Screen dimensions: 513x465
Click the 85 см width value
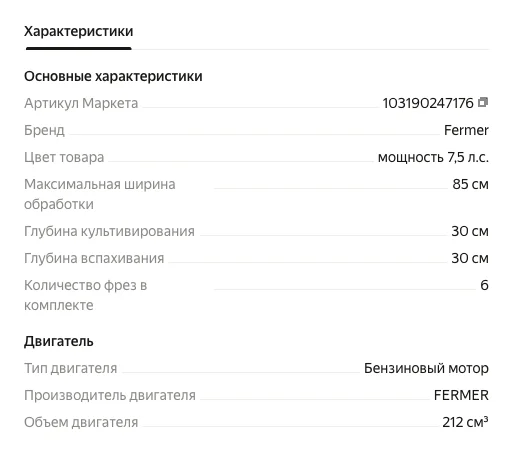(x=470, y=184)
